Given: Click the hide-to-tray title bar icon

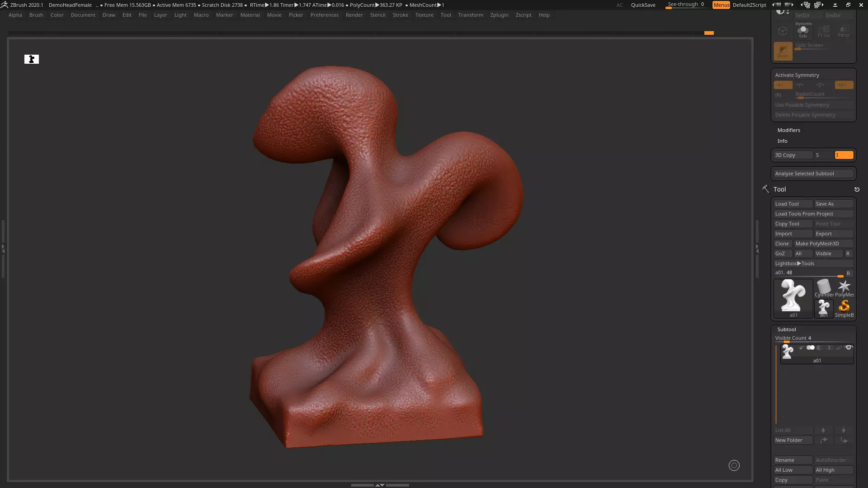Looking at the screenshot, I should pos(835,5).
